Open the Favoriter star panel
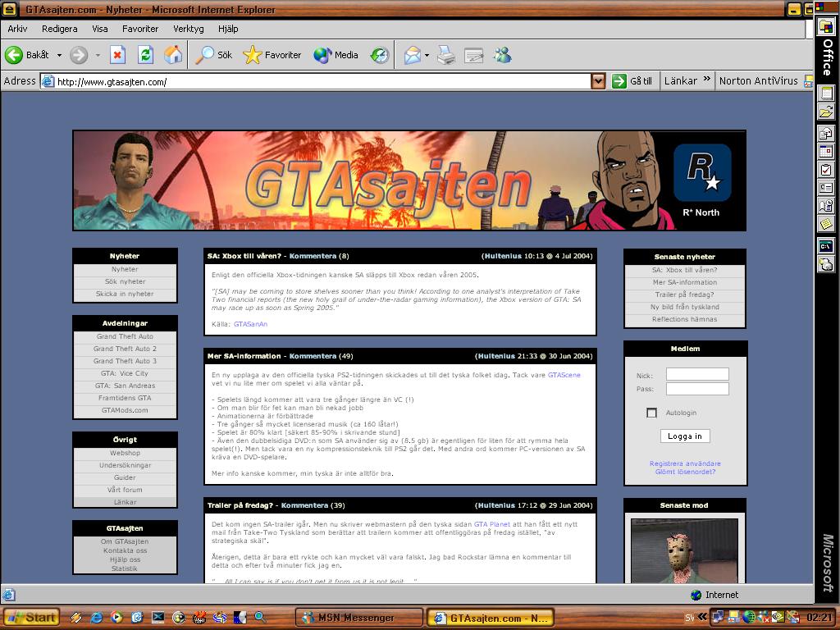The image size is (840, 630). (272, 55)
